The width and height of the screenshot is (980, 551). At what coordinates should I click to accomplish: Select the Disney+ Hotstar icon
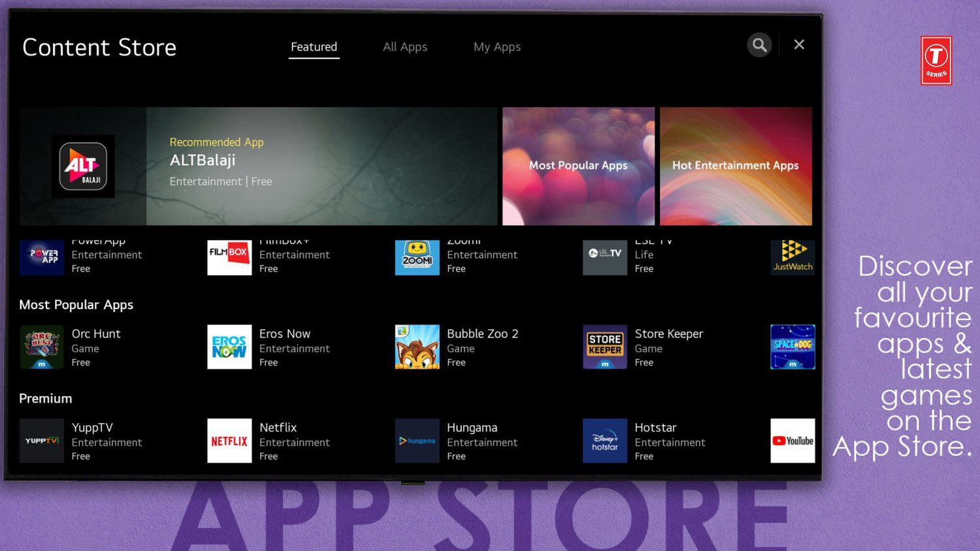click(605, 441)
